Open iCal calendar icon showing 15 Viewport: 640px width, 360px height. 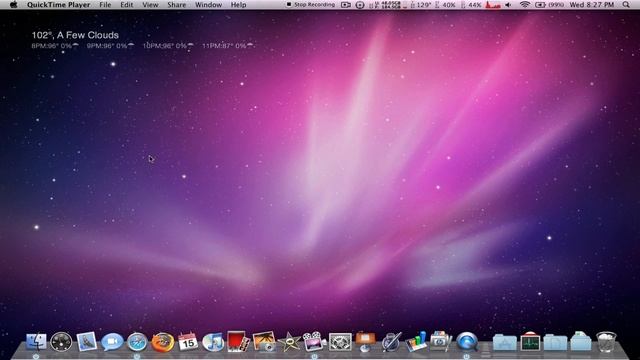click(x=188, y=342)
